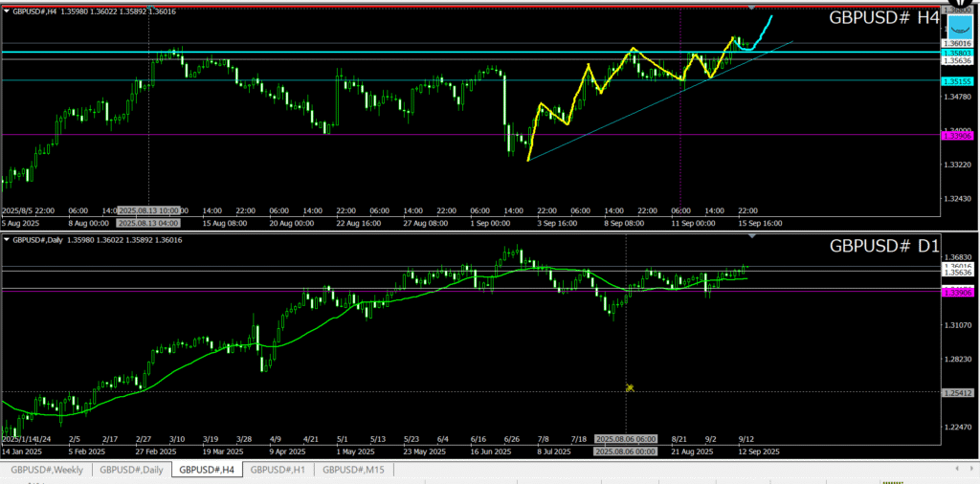Click the highlighted 2025.08.13 04:00 date label

[x=148, y=223]
